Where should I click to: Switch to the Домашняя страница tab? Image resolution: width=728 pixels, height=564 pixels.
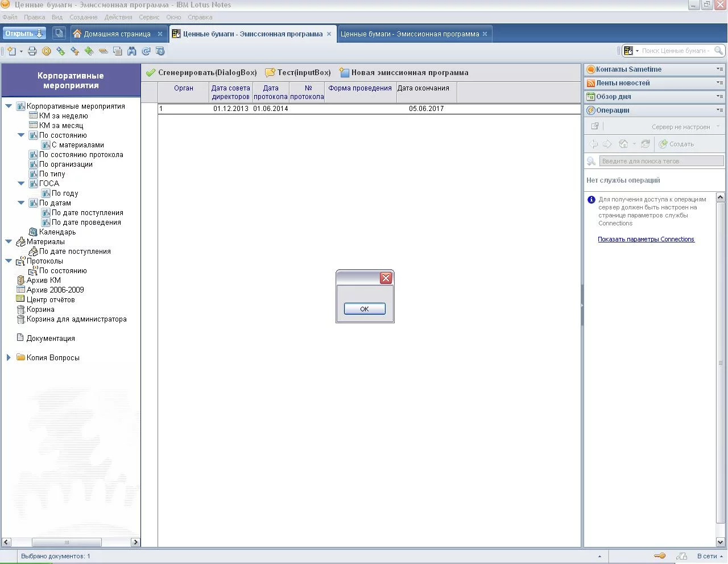[117, 34]
